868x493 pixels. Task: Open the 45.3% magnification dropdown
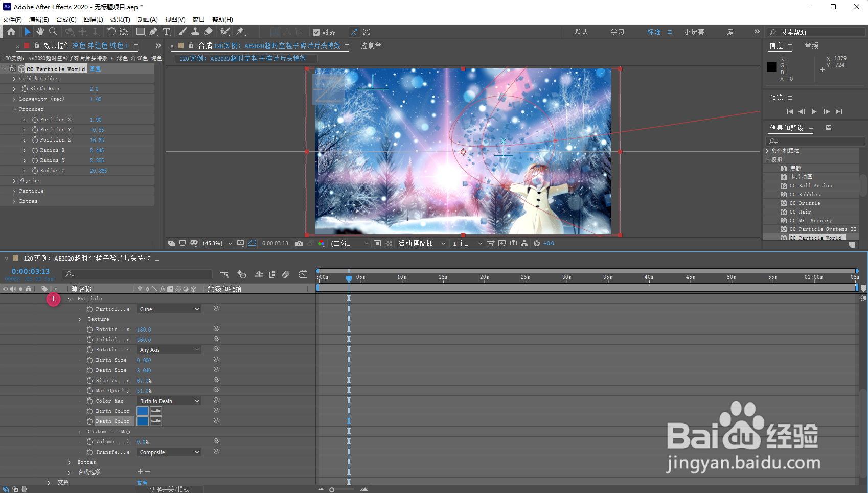coord(218,244)
